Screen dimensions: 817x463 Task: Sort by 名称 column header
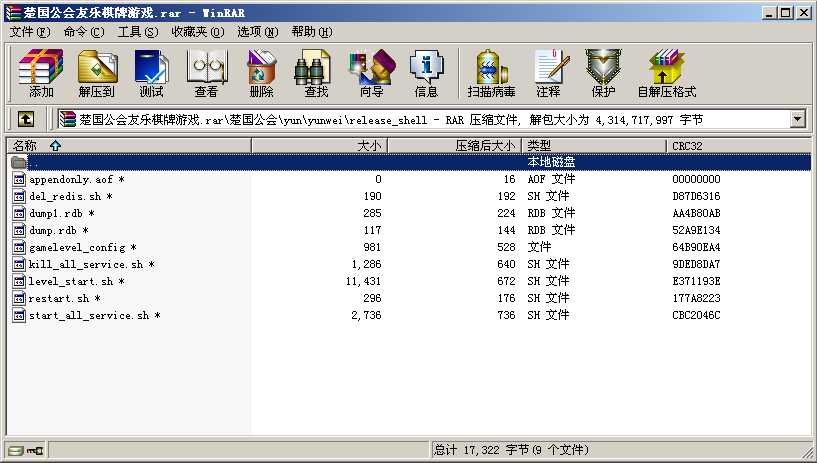(129, 146)
